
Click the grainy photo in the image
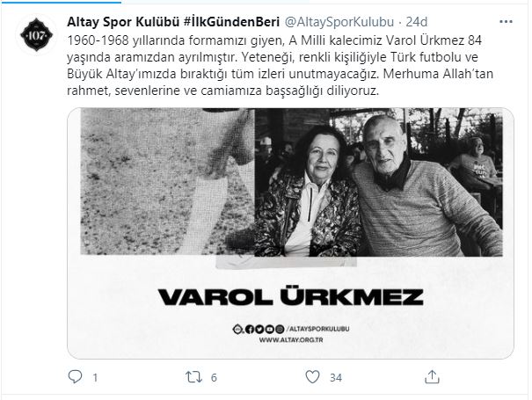click(x=168, y=181)
